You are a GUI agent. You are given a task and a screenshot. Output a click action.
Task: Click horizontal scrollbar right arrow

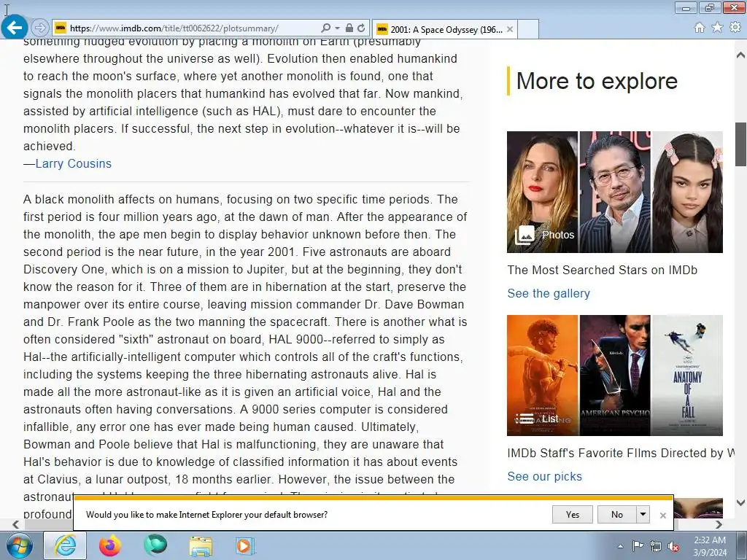pos(719,524)
